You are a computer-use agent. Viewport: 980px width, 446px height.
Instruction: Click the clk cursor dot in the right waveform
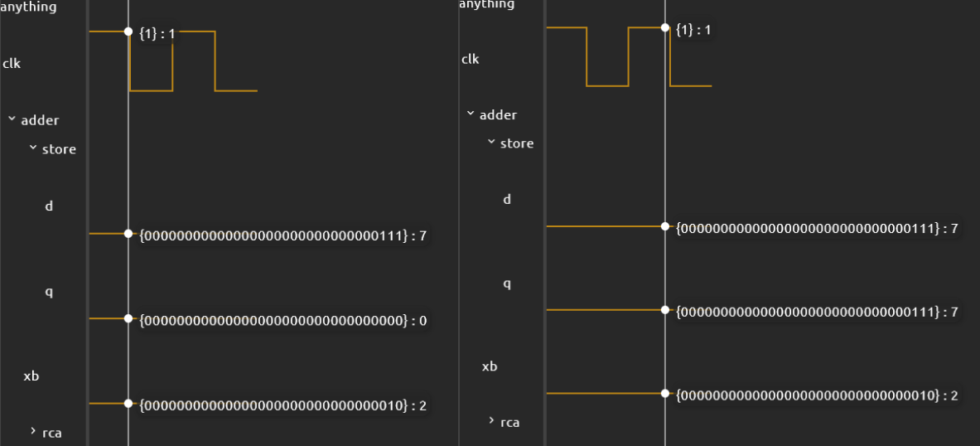665,27
